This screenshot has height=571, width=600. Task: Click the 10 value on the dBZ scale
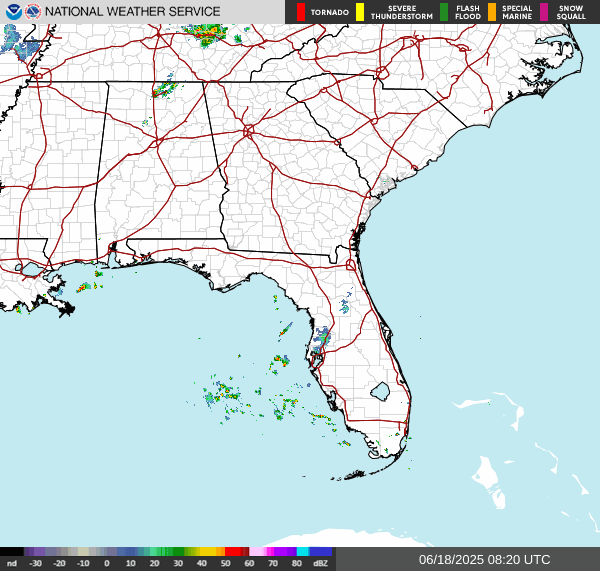click(130, 563)
